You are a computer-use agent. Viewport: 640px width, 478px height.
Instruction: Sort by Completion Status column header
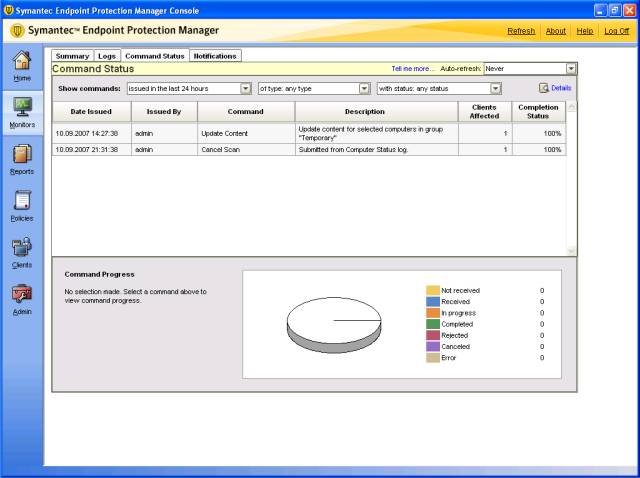(x=538, y=111)
